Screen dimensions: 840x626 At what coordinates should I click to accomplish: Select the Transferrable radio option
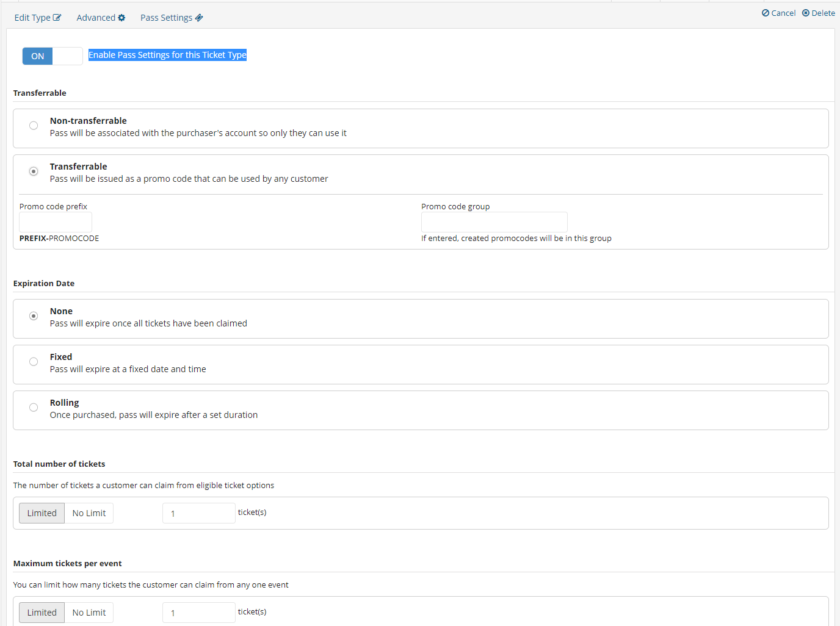click(x=34, y=171)
